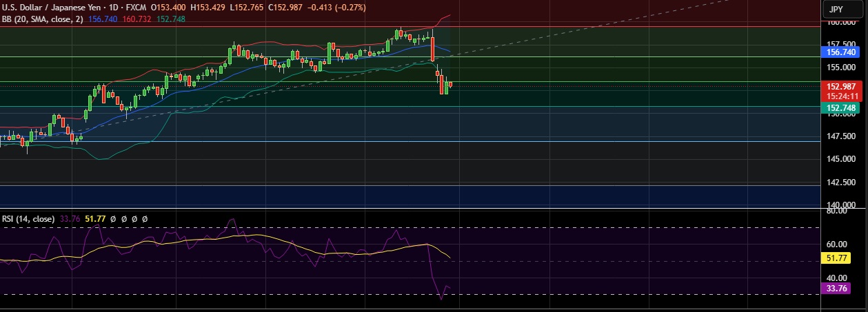The image size is (868, 312).
Task: Select the RSI (14, close) indicator legend
Action: coord(28,219)
